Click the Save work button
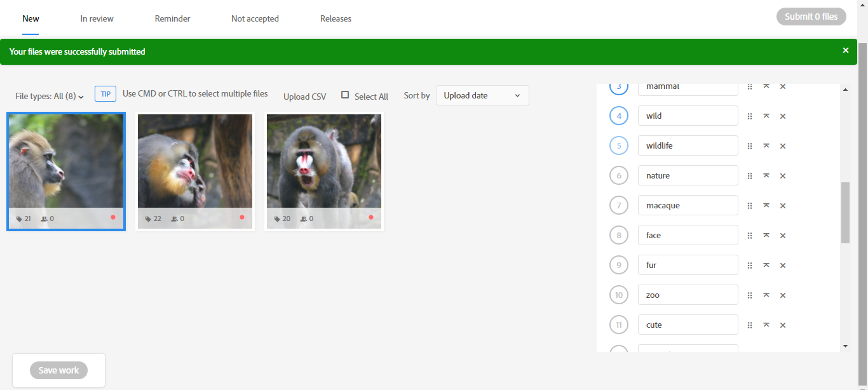The image size is (868, 390). pyautogui.click(x=58, y=370)
